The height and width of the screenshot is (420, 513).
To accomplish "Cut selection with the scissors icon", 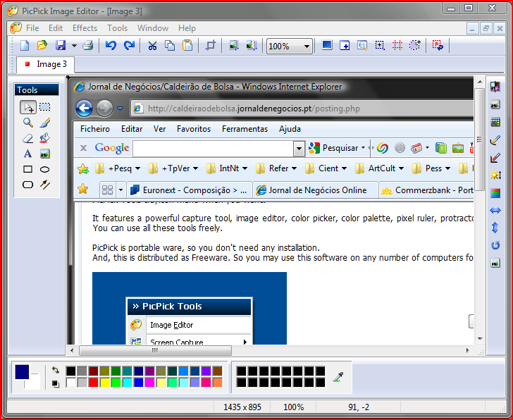I will point(152,46).
